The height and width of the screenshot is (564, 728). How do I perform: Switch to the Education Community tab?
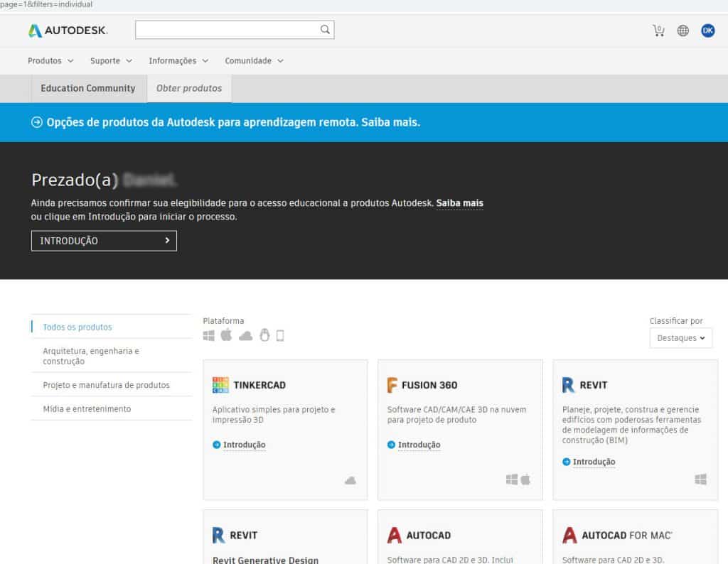(88, 88)
